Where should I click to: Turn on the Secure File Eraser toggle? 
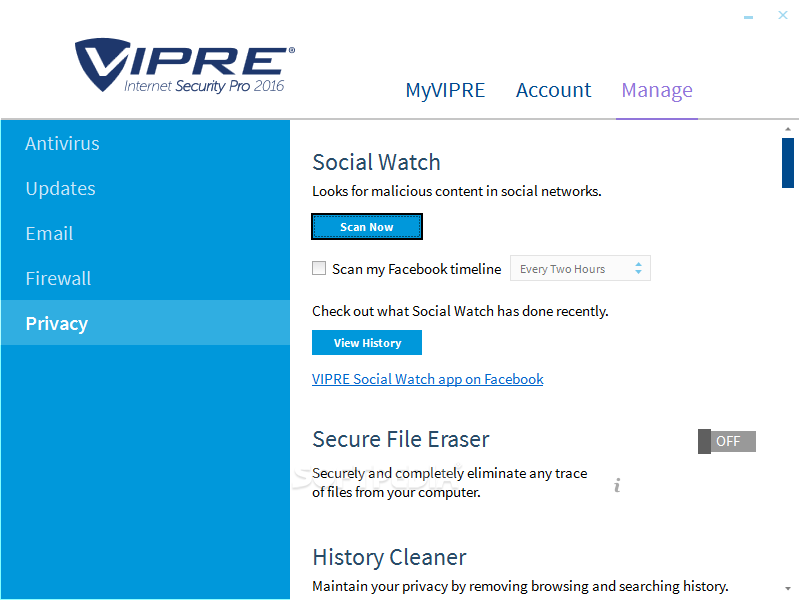pos(727,441)
